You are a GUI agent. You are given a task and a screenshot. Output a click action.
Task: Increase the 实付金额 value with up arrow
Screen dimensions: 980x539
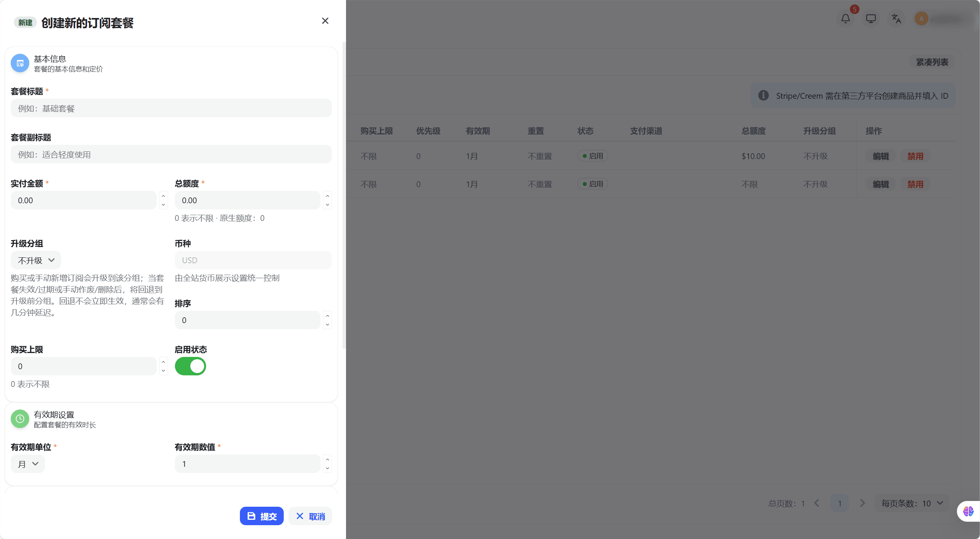pos(163,196)
